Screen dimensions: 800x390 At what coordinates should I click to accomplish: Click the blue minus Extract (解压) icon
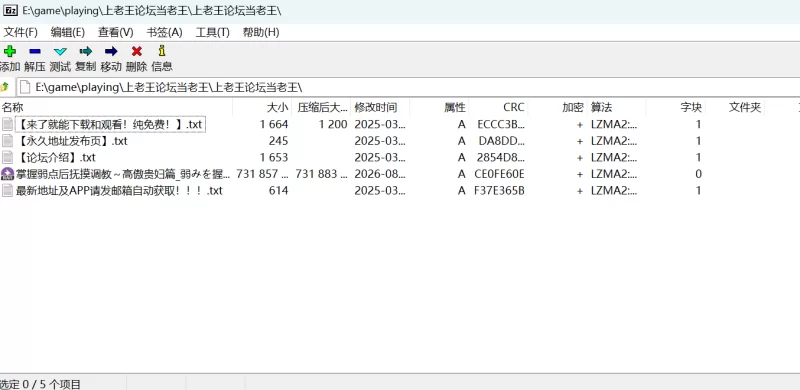tap(35, 51)
